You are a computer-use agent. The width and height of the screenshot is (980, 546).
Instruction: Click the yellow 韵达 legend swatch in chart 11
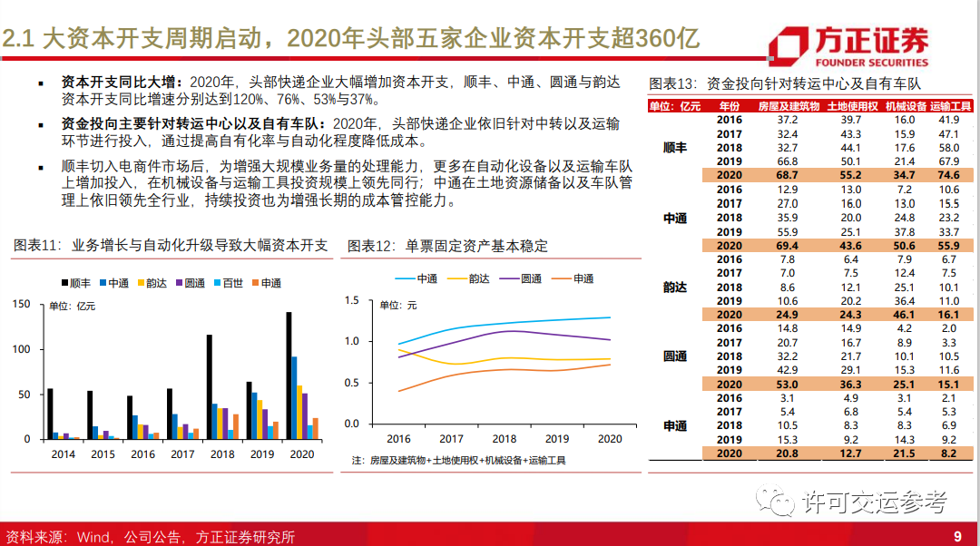pyautogui.click(x=142, y=283)
